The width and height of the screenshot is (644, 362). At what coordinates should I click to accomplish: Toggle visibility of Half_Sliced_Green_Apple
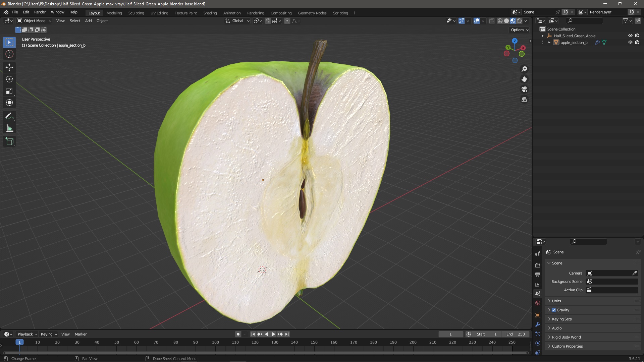coord(630,35)
